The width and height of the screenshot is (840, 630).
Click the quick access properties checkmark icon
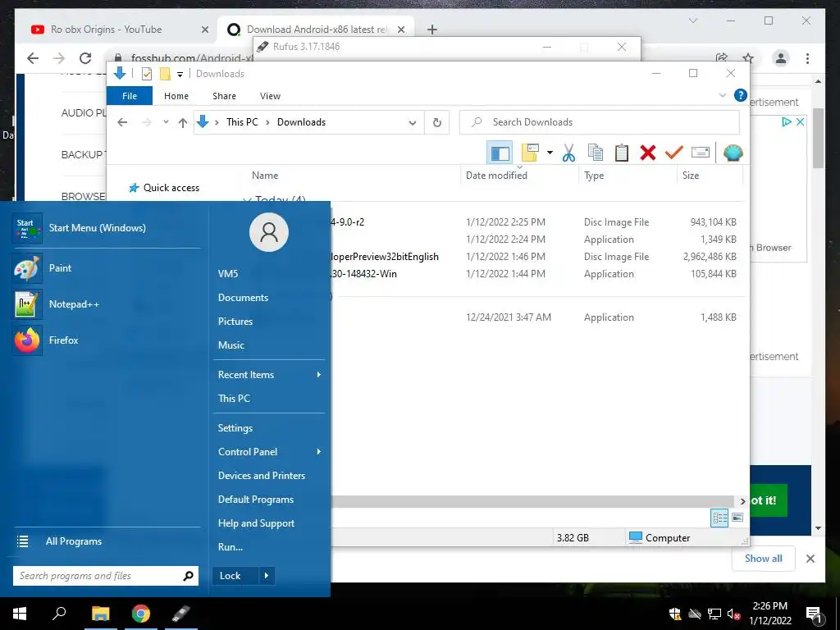coord(146,74)
